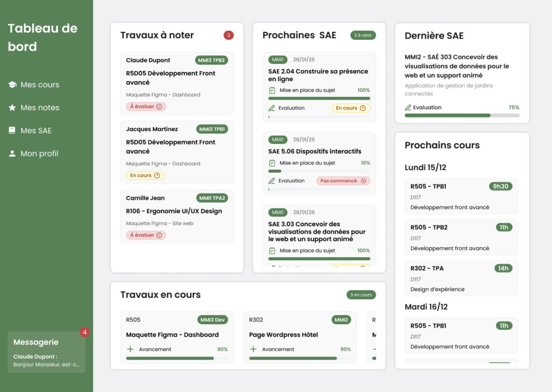
Task: Click the person icon beside Mon profil
Action: 12,153
